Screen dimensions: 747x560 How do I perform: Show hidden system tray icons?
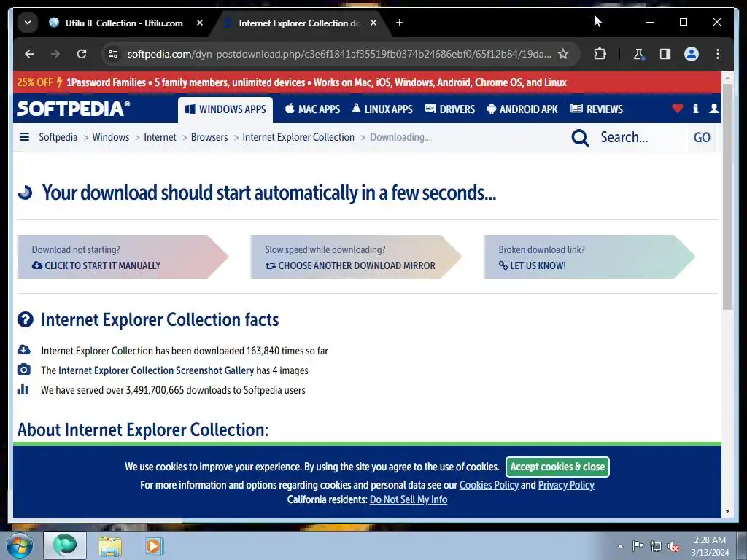pos(620,546)
